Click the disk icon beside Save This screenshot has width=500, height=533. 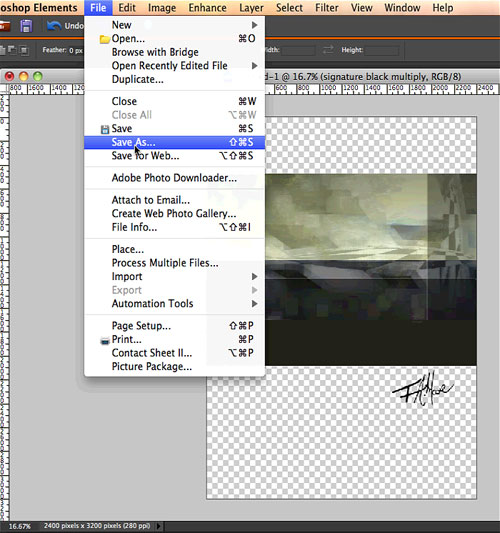[x=105, y=129]
